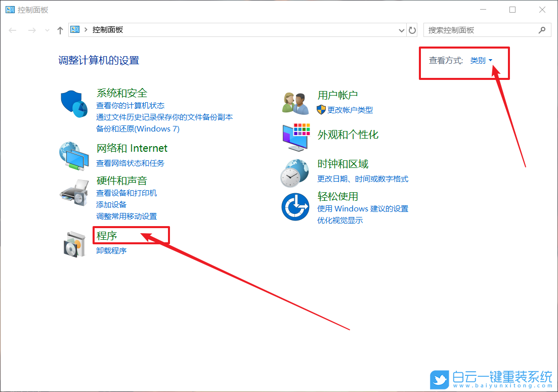Image resolution: width=558 pixels, height=392 pixels.
Task: Click the refresh arrow beside address bar
Action: click(412, 30)
